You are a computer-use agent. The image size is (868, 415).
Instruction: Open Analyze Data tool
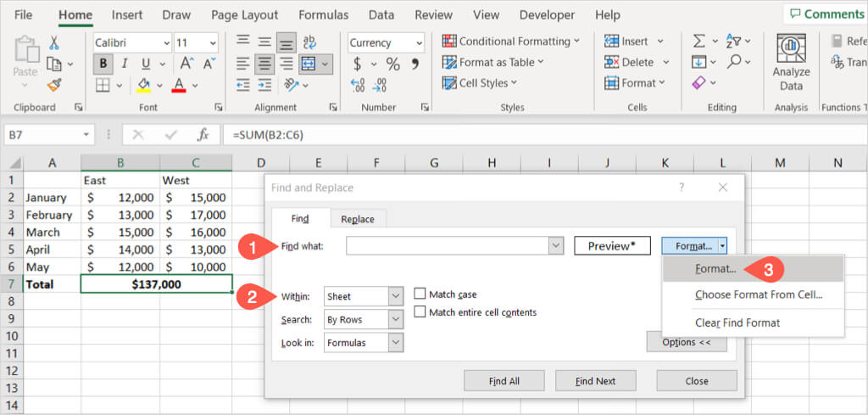791,62
